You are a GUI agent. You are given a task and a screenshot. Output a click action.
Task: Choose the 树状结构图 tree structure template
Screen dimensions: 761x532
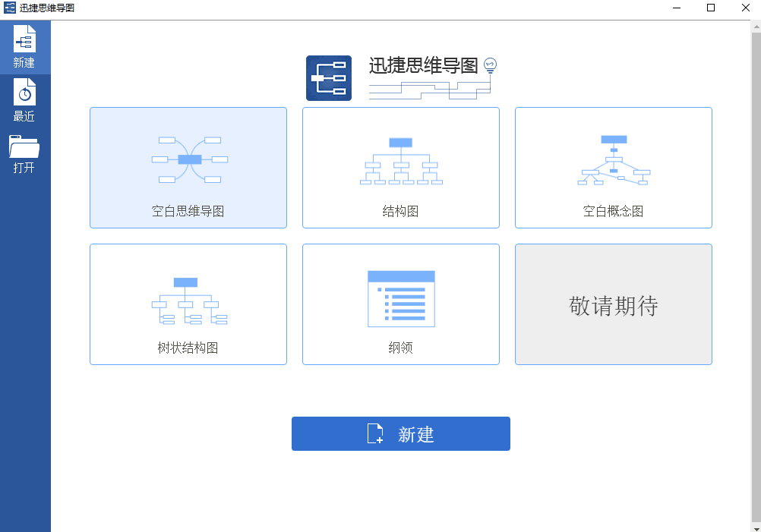coord(188,304)
